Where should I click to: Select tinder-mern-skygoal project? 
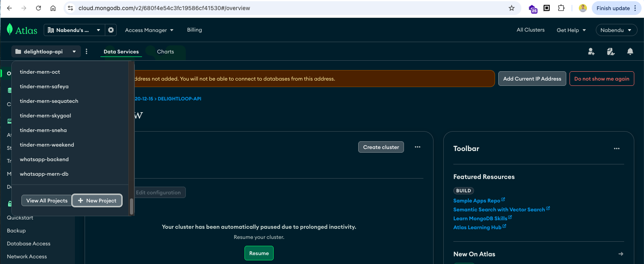coord(70,115)
